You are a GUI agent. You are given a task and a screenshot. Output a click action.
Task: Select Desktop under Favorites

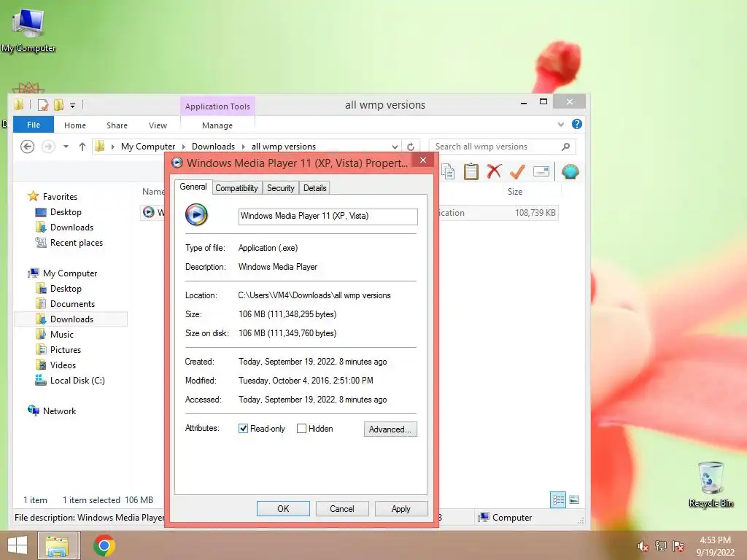[66, 212]
